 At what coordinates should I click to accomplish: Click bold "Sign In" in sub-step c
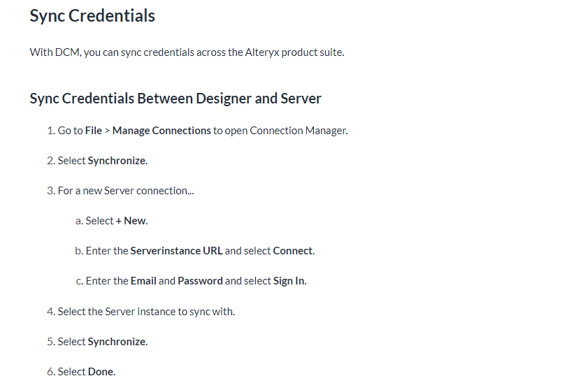coord(289,281)
